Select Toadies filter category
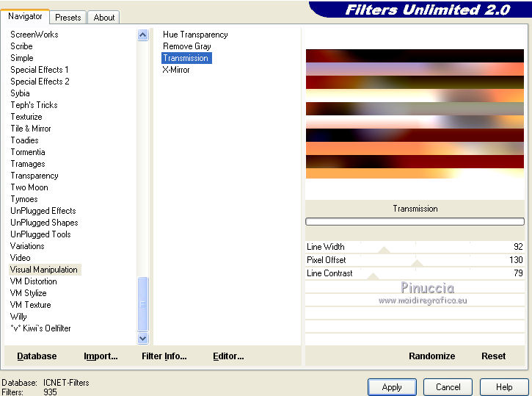The width and height of the screenshot is (532, 396). pyautogui.click(x=24, y=140)
